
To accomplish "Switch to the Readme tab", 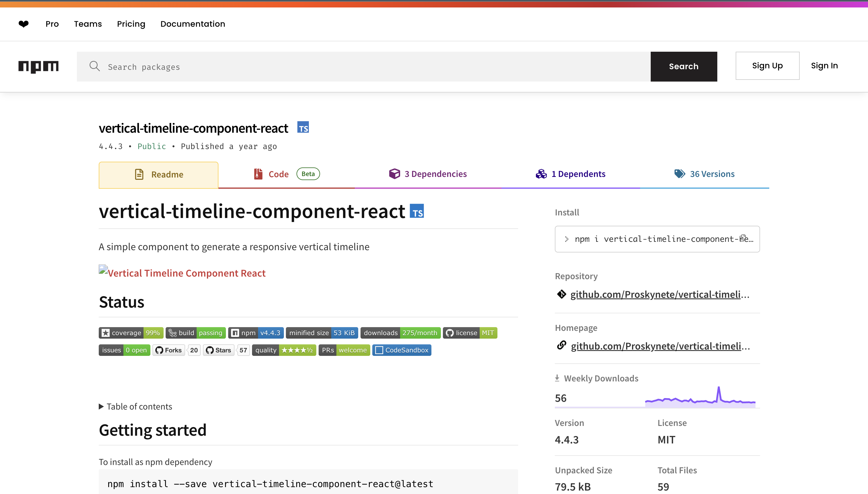I will (158, 175).
